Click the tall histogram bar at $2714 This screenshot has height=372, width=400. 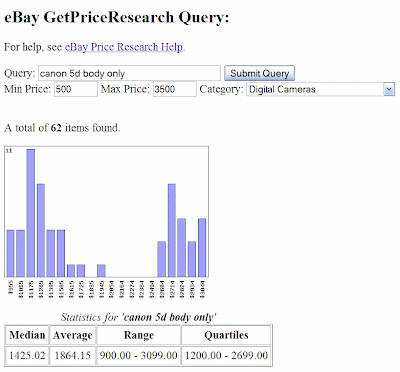172,230
